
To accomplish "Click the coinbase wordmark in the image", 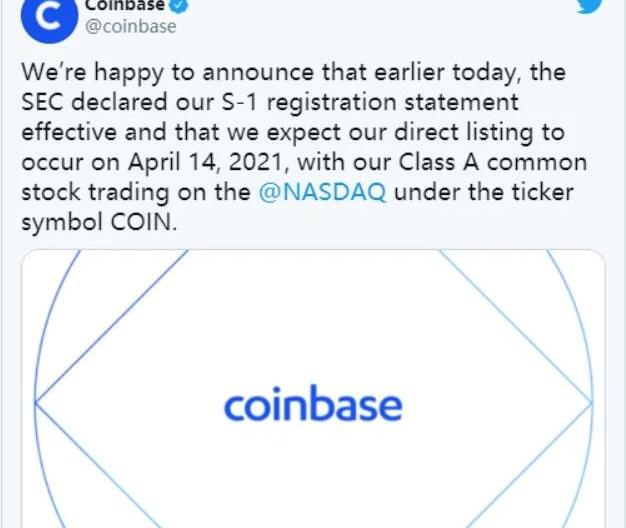I will coord(313,406).
